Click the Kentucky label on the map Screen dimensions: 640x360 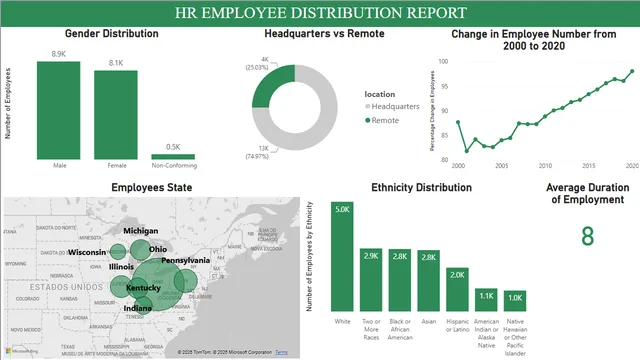click(143, 288)
